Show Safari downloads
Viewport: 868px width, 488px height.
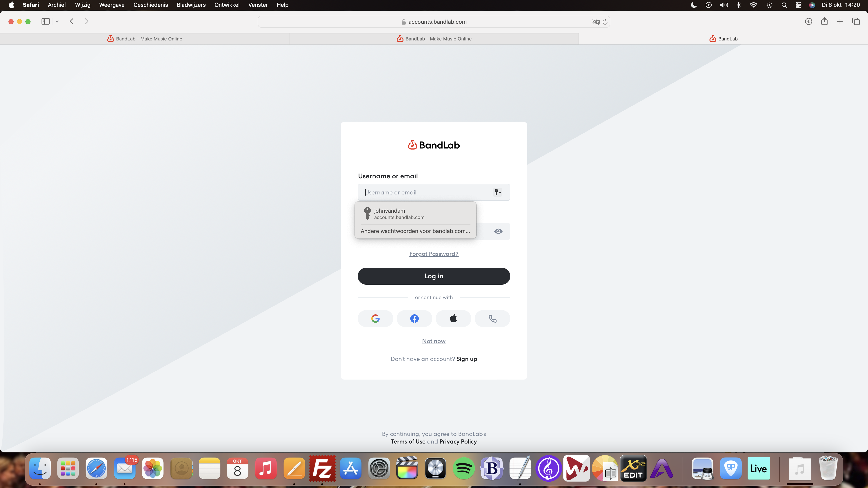[x=808, y=22]
